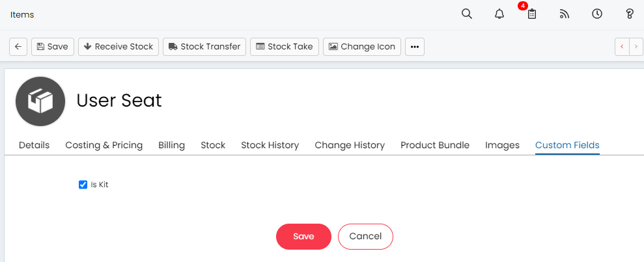644x262 pixels.
Task: Switch to the Costing & Pricing tab
Action: click(x=104, y=145)
